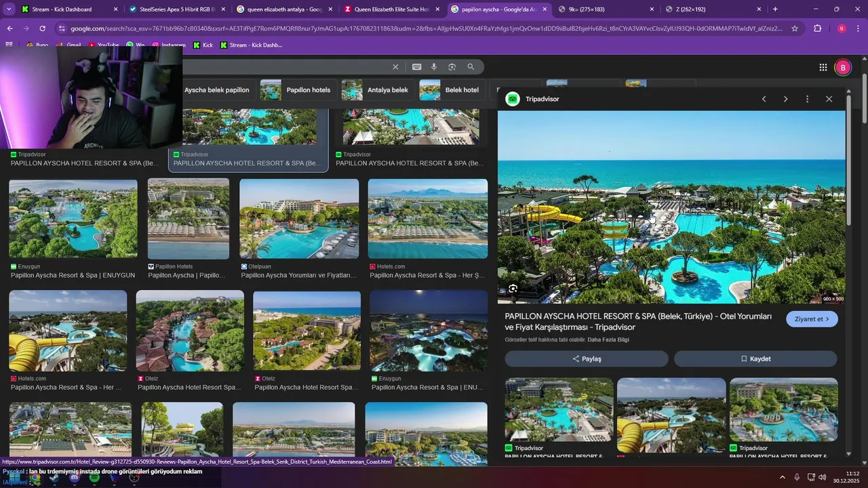This screenshot has width=868, height=488.
Task: Open the Google apps grid
Action: point(823,67)
